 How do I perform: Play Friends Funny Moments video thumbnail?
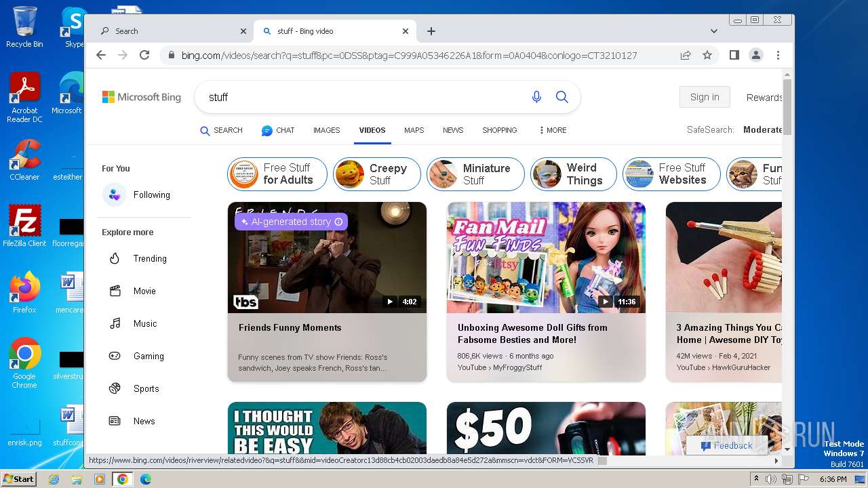tap(327, 258)
